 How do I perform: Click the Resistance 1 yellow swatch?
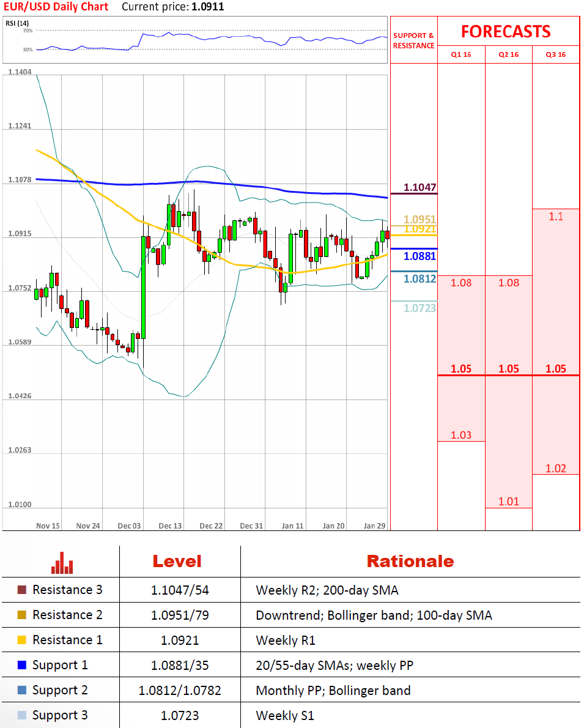coord(22,640)
